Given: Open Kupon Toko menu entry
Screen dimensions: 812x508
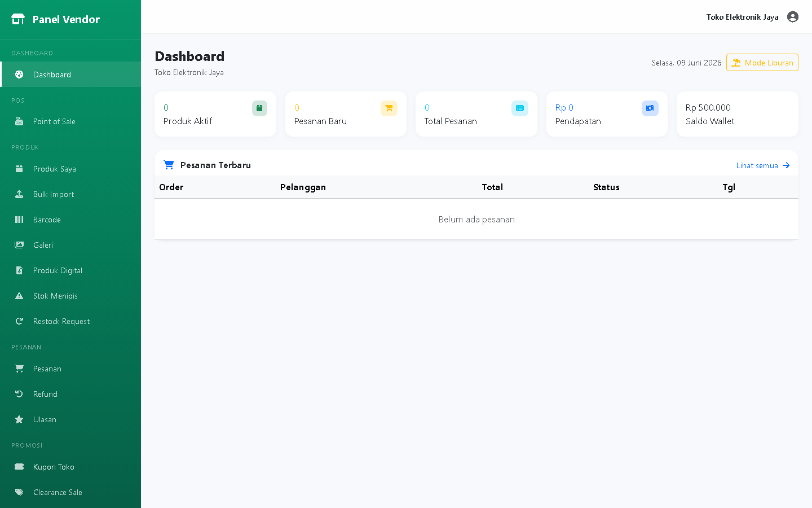Looking at the screenshot, I should (x=70, y=467).
